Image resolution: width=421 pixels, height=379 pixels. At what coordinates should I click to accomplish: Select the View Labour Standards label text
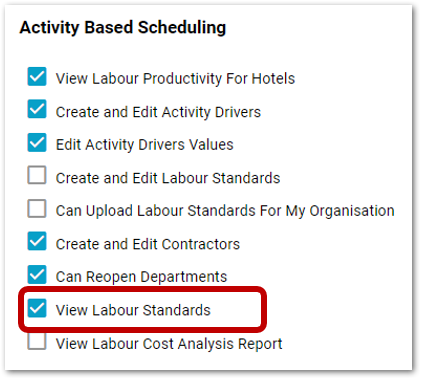coord(133,310)
